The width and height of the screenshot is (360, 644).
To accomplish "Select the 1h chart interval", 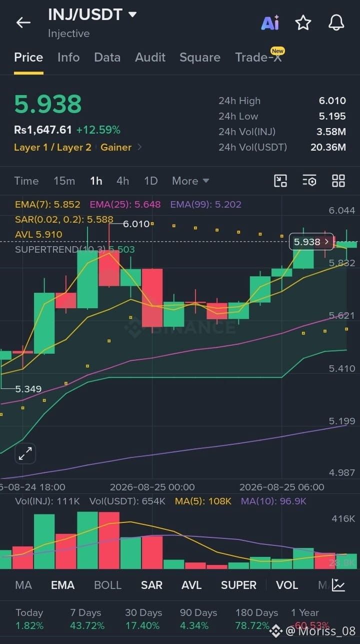I will [96, 181].
